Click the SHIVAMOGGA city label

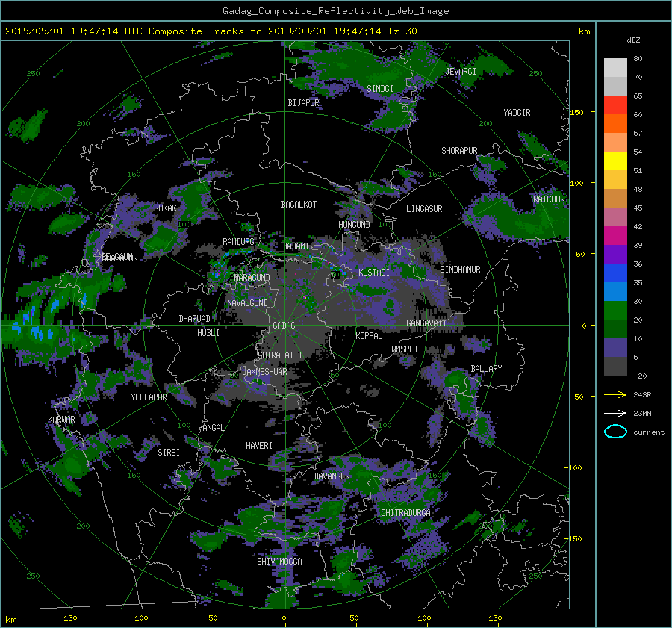tap(279, 562)
